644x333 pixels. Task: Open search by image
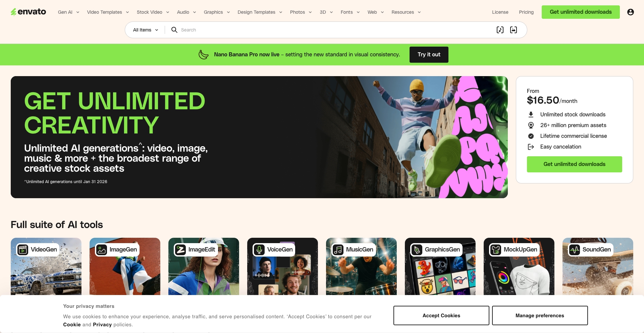pos(513,30)
